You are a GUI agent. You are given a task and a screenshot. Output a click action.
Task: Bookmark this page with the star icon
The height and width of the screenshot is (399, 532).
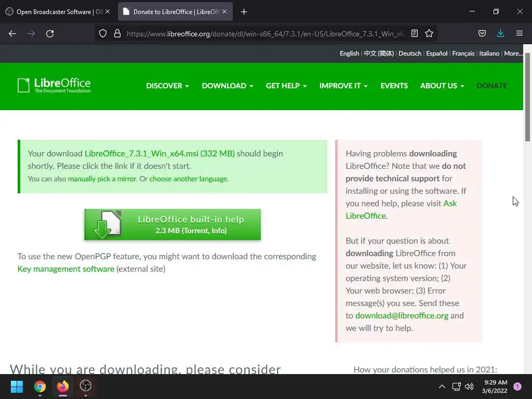point(429,33)
